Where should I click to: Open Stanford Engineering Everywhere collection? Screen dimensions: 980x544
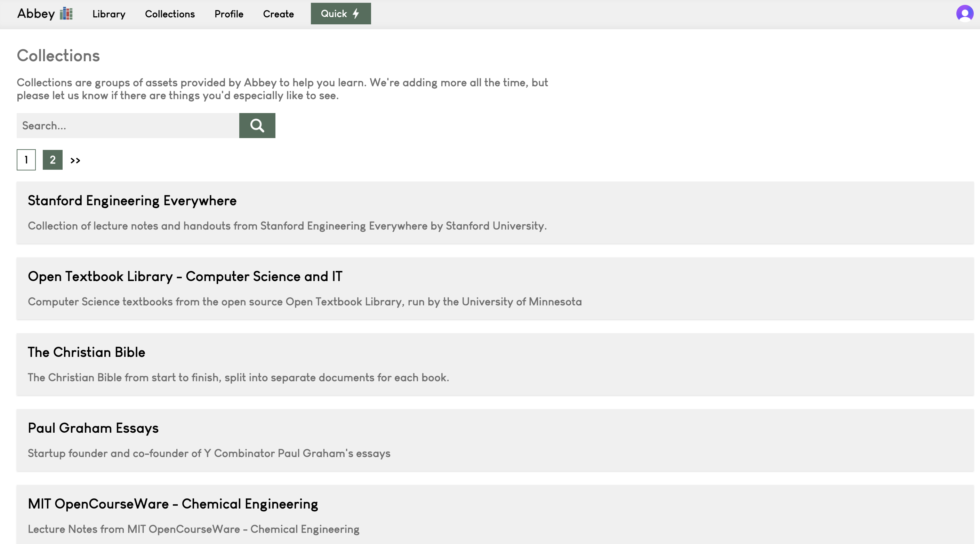132,200
